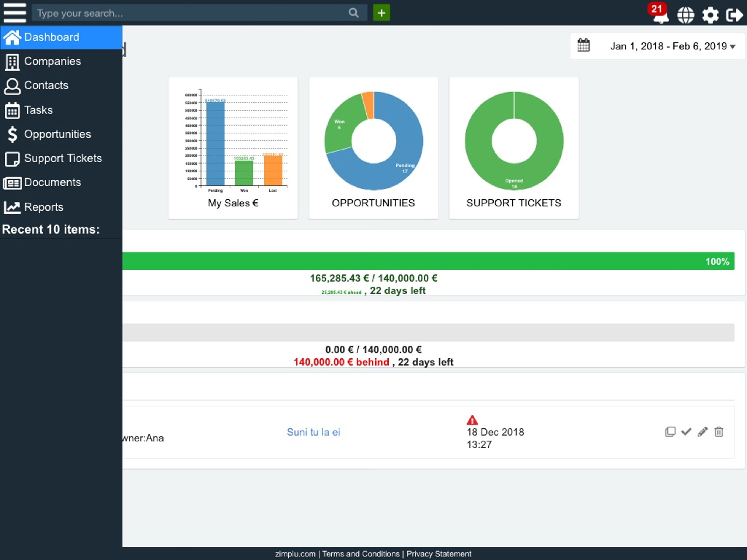Open Tasks in sidebar
The height and width of the screenshot is (560, 747).
click(61, 110)
